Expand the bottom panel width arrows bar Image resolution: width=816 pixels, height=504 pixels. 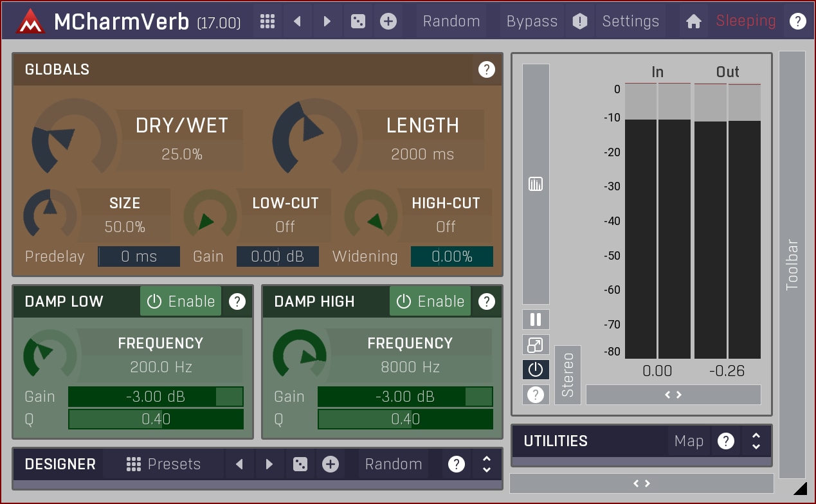[641, 483]
